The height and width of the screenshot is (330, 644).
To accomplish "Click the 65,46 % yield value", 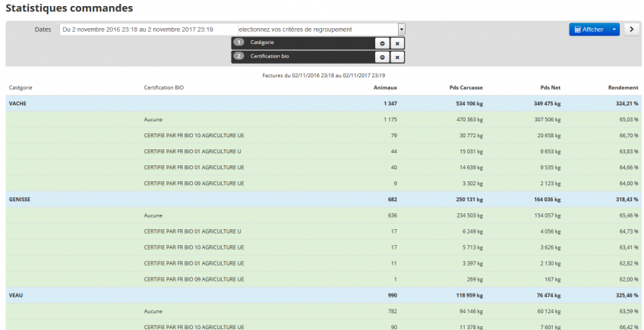I will point(629,215).
